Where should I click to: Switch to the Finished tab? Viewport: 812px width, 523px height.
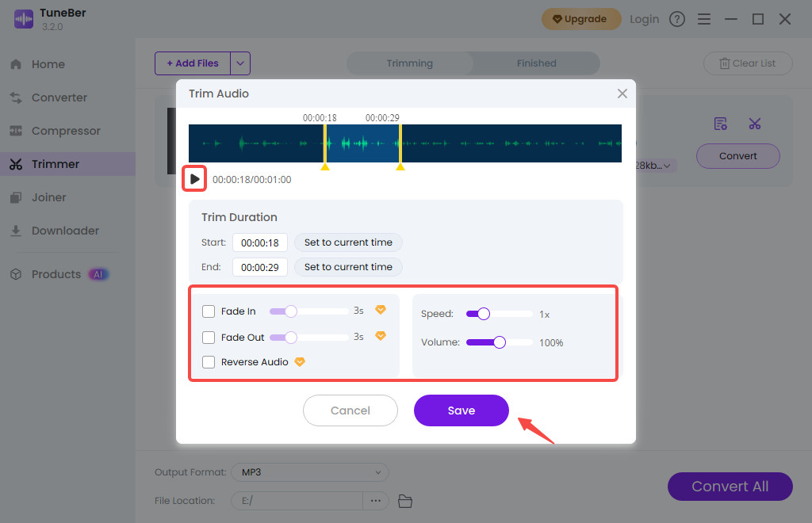coord(536,63)
